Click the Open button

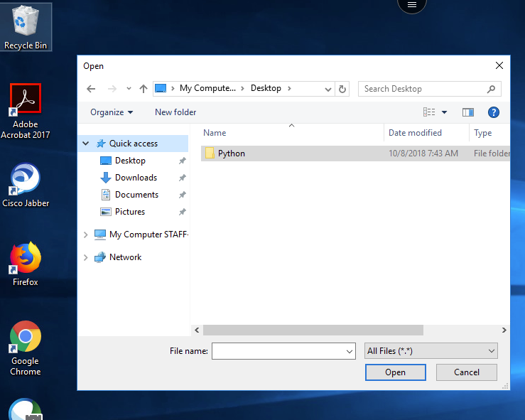[396, 372]
